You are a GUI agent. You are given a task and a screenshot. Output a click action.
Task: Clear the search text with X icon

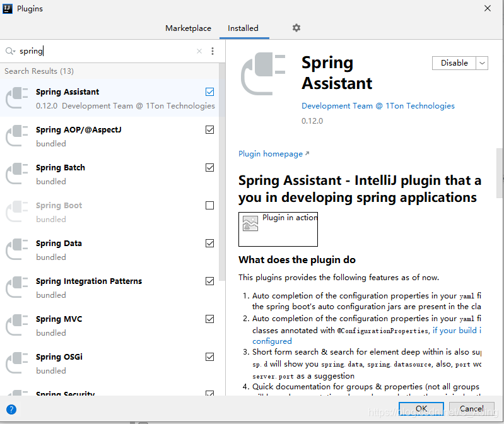tap(199, 51)
